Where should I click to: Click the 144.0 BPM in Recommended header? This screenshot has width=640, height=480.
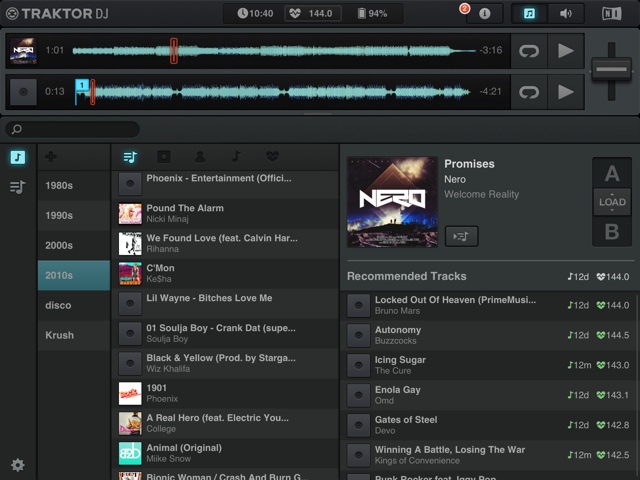tap(613, 277)
